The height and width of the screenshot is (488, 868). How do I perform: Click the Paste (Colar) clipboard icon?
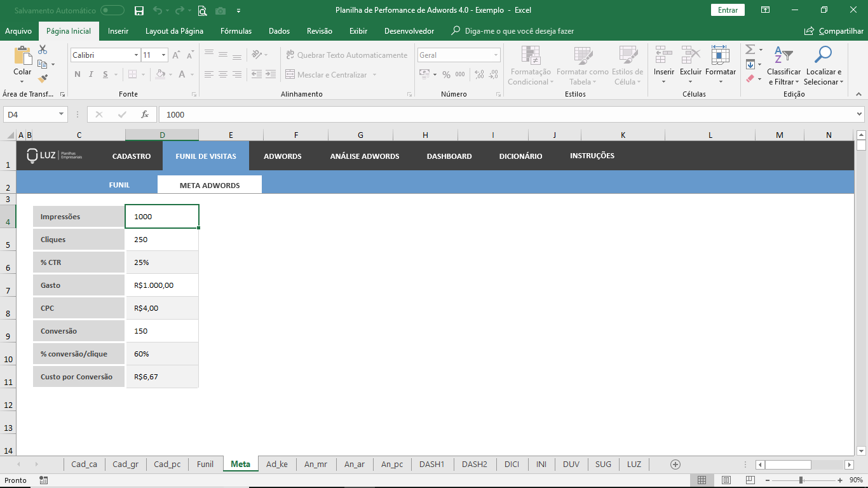click(x=22, y=56)
